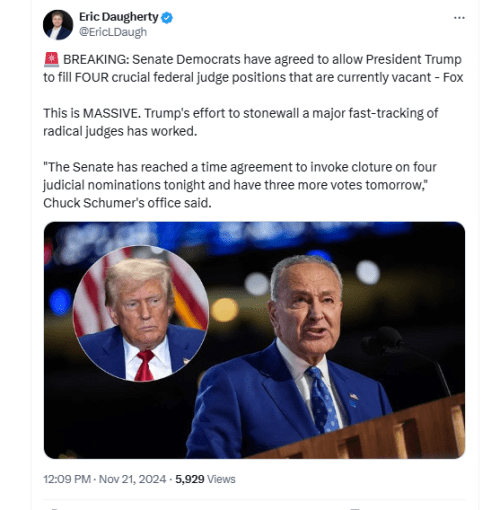Screen dimensions: 500x510
Task: Click the 12:09 PM · Nov 21, 2024 timestamp
Action: tap(105, 479)
